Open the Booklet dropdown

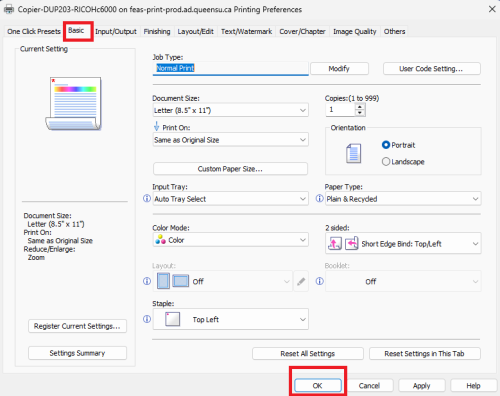click(x=403, y=281)
